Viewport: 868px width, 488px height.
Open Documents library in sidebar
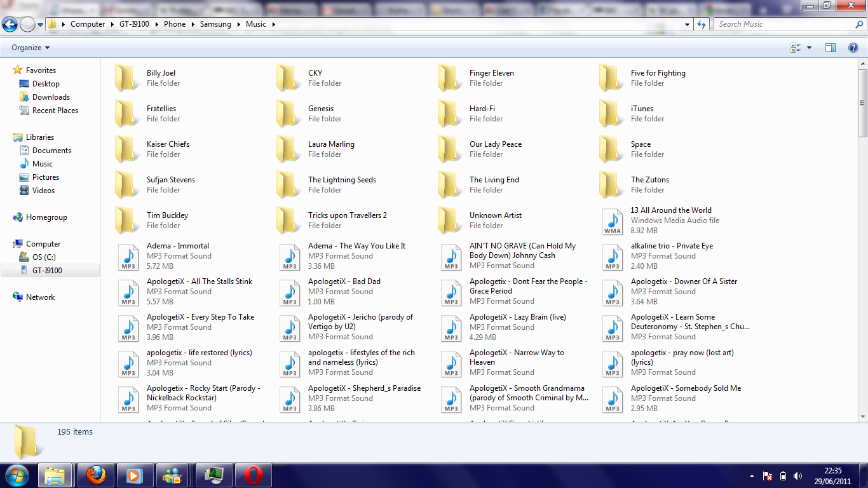coord(51,151)
